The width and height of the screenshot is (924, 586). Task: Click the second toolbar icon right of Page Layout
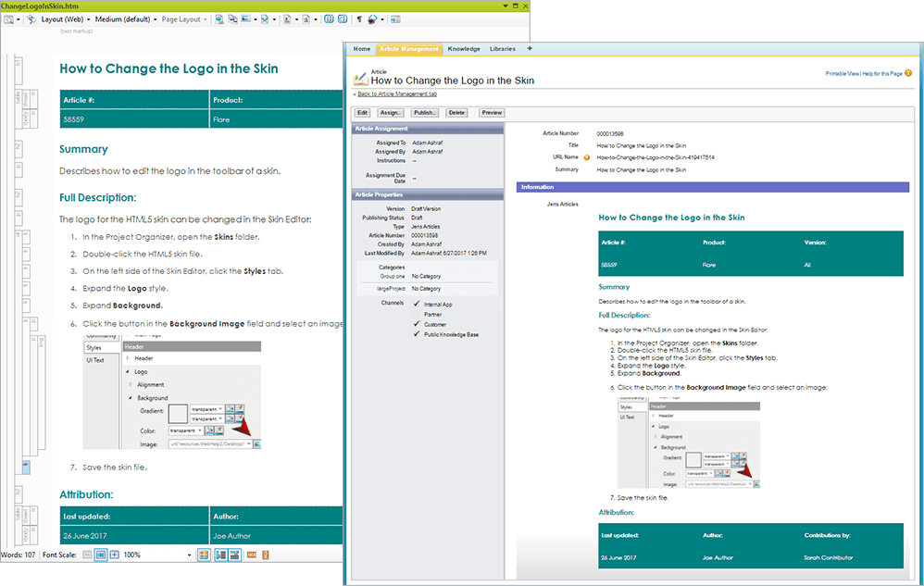(232, 19)
